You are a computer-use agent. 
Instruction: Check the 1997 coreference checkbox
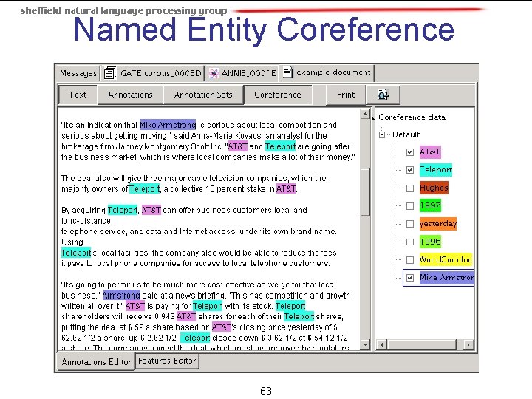(410, 206)
